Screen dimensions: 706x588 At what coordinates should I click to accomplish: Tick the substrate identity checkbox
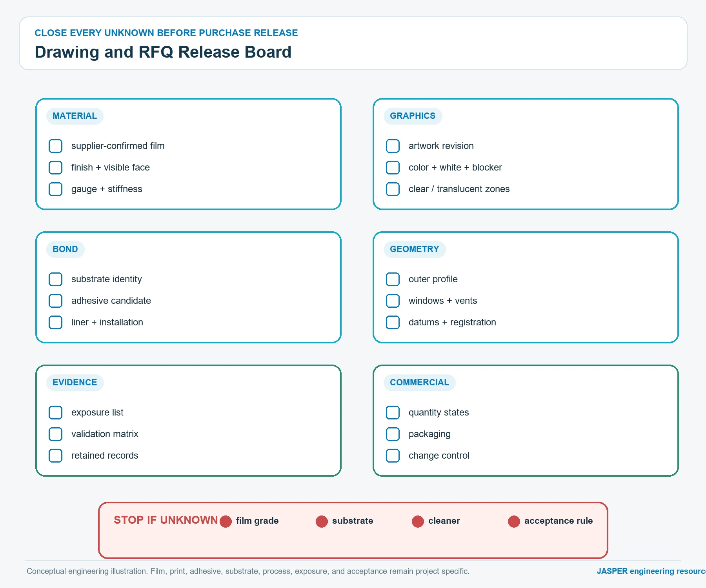(x=55, y=279)
